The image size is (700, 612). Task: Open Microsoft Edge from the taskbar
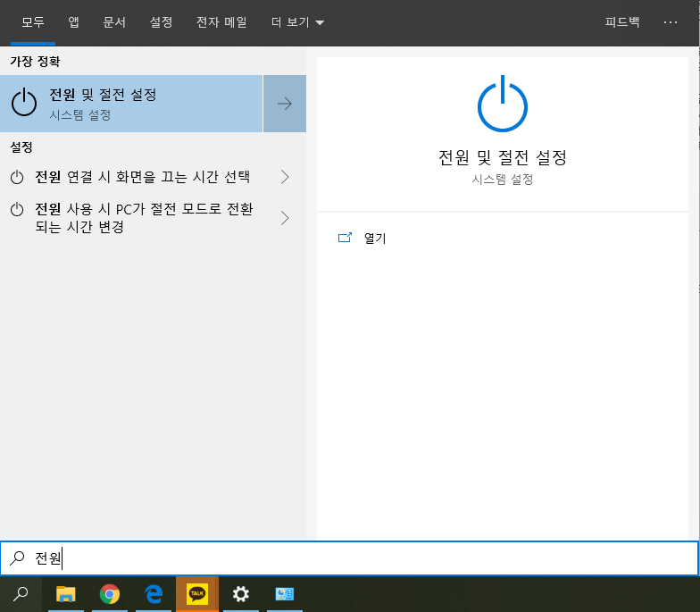point(154,594)
